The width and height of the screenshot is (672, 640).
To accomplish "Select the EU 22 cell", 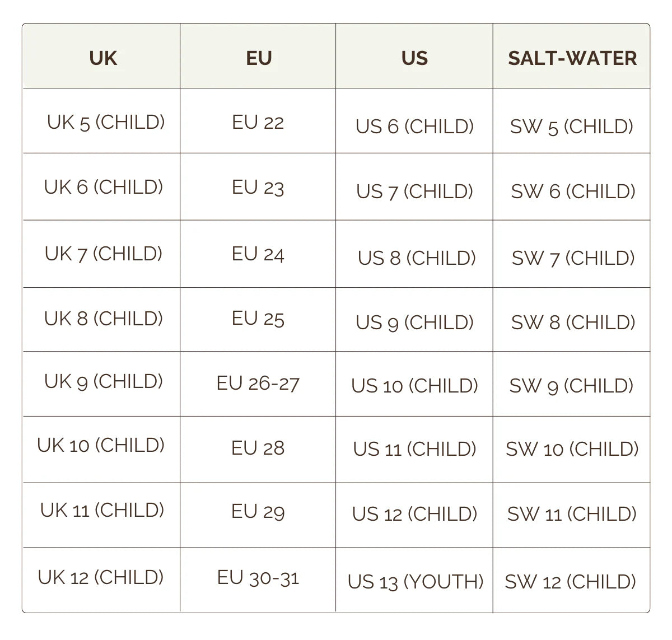I will (x=258, y=123).
